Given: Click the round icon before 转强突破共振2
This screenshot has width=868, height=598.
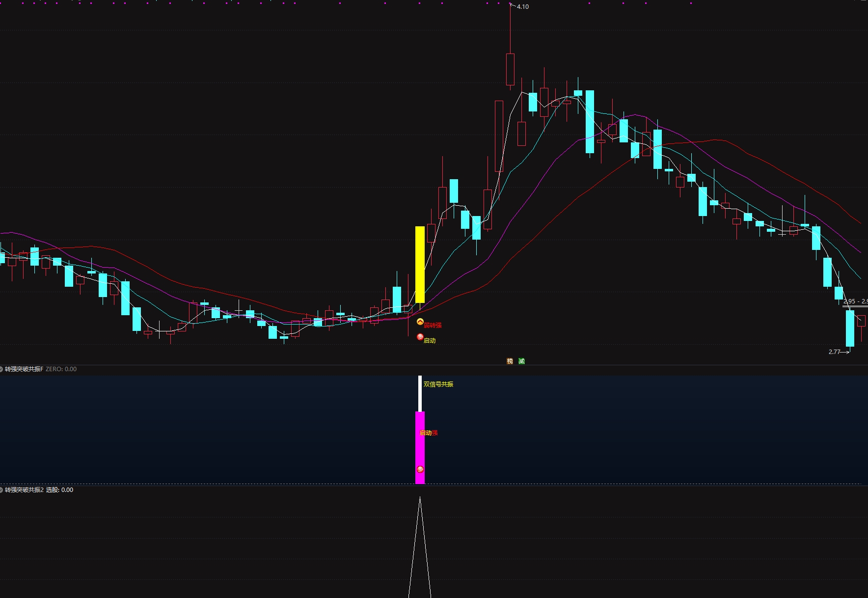Looking at the screenshot, I should coord(1,490).
